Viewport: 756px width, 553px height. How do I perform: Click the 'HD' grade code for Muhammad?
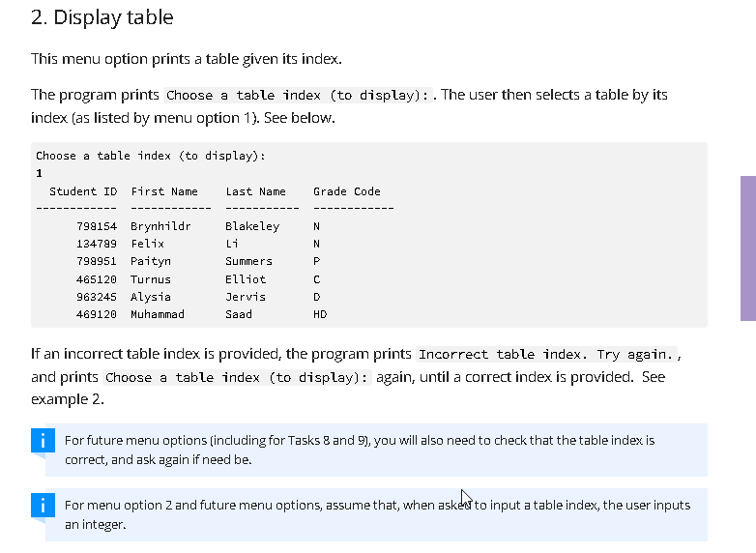(x=320, y=314)
